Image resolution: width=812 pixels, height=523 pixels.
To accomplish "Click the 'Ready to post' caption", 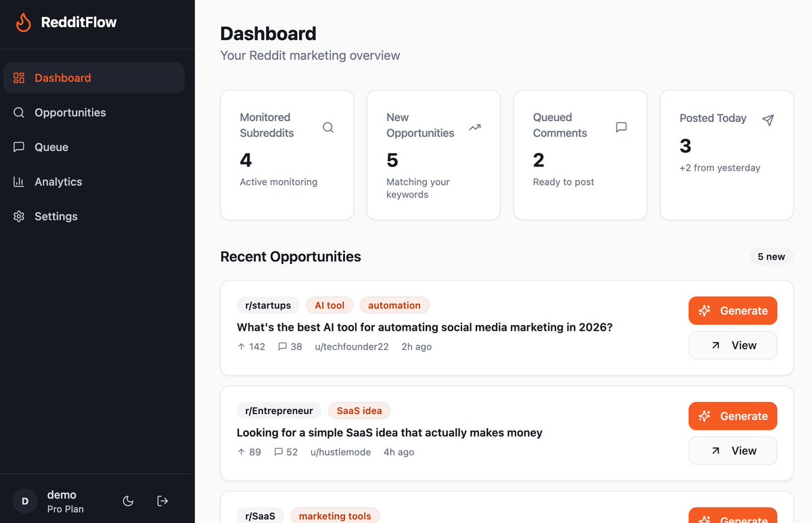I will click(x=563, y=182).
